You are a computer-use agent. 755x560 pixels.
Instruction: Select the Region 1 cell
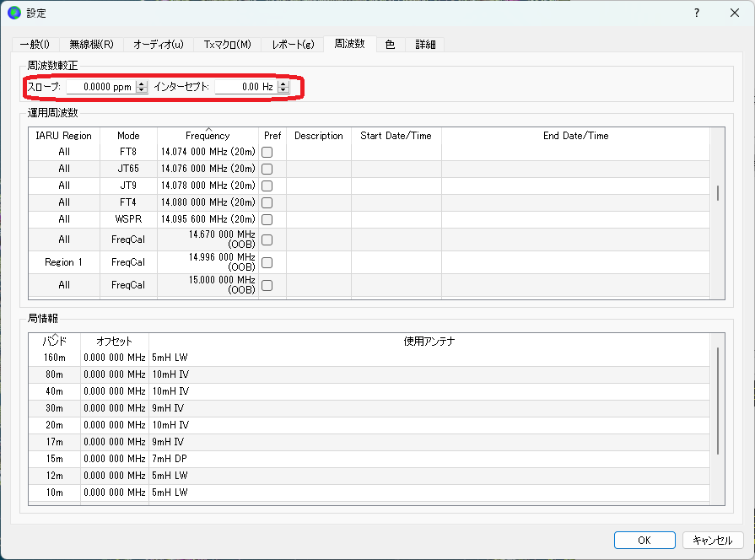64,262
